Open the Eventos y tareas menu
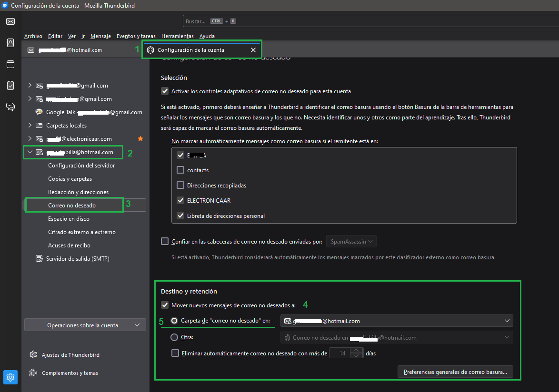The image size is (559, 392). [136, 36]
